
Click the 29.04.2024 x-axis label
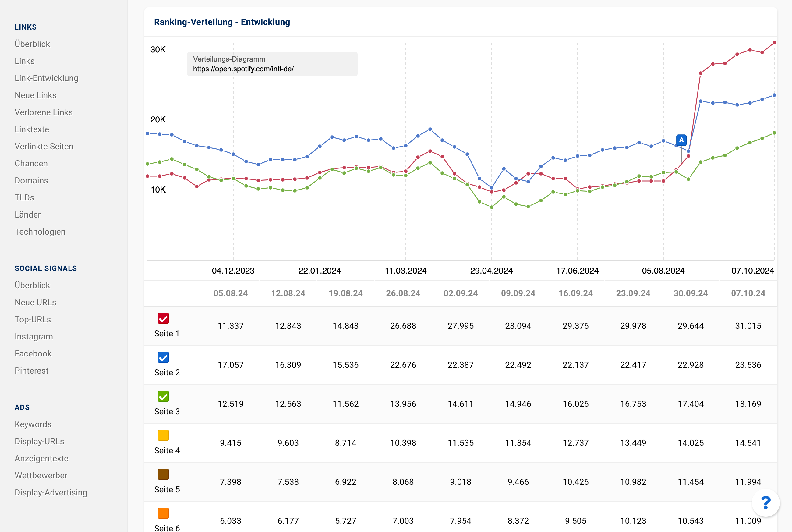pos(491,271)
